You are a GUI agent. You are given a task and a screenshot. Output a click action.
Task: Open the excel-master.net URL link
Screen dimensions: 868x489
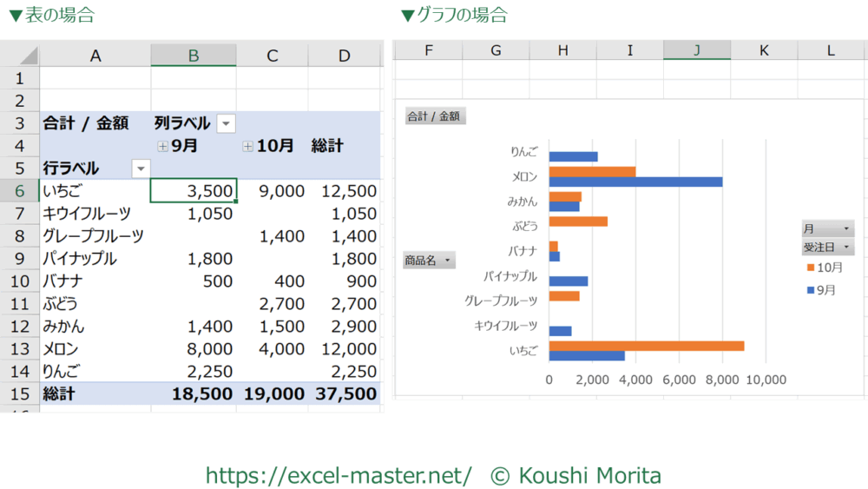click(x=339, y=475)
